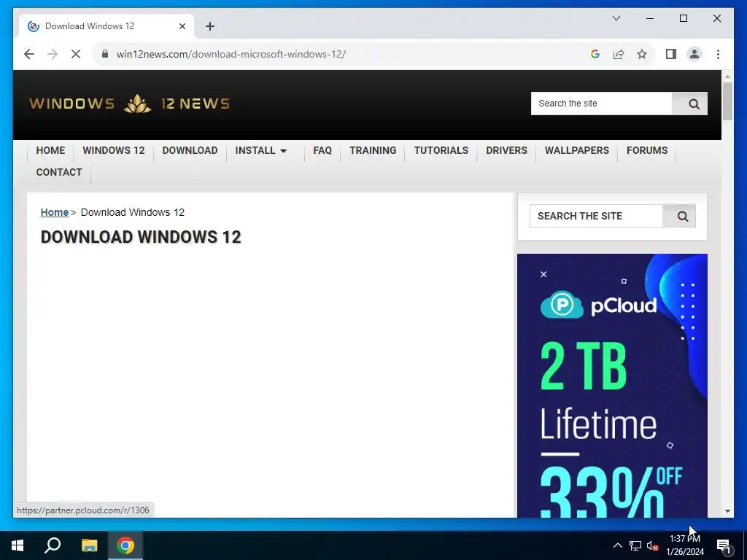The width and height of the screenshot is (747, 560).
Task: View site info via the padlock icon
Action: pos(105,54)
